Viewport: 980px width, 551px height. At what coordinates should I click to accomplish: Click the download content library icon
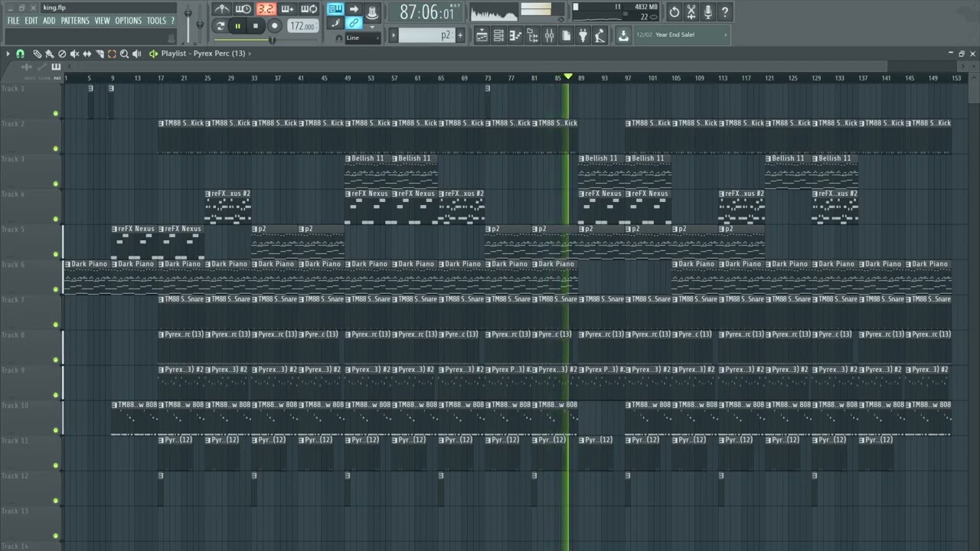click(623, 35)
